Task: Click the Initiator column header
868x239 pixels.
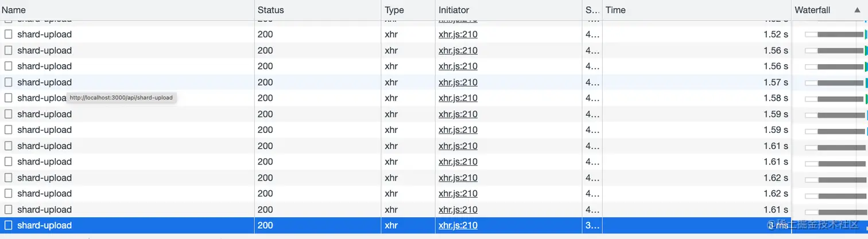Action: click(454, 10)
